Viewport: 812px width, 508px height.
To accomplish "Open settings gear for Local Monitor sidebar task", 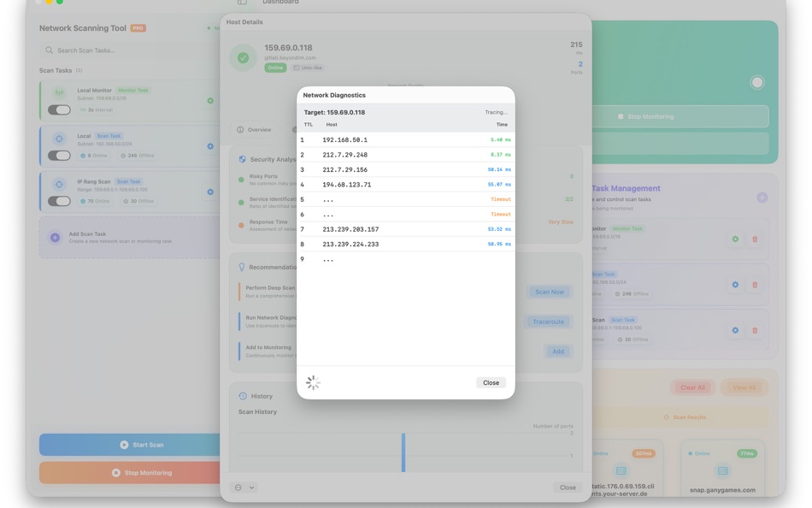I will [x=210, y=101].
